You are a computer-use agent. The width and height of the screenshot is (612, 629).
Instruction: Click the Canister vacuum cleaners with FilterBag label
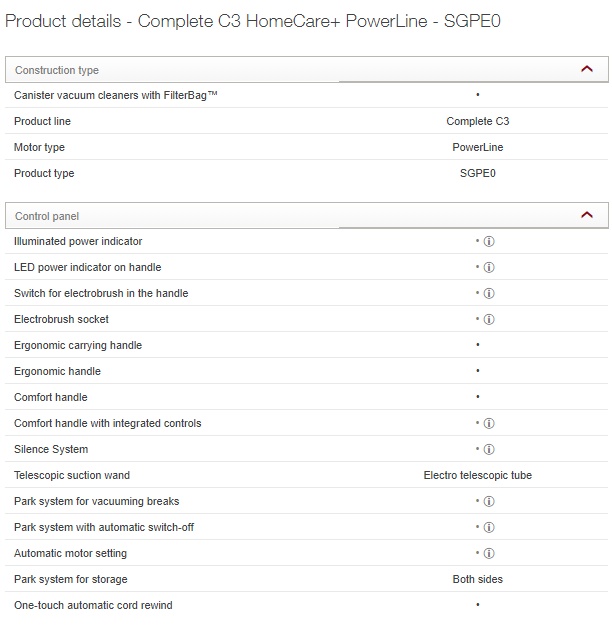click(x=116, y=95)
